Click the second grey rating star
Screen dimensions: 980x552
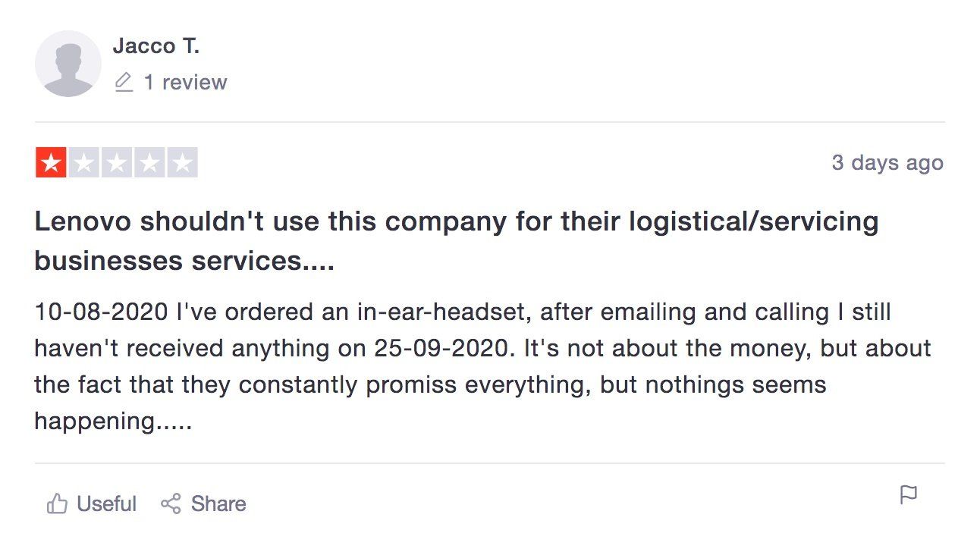83,162
